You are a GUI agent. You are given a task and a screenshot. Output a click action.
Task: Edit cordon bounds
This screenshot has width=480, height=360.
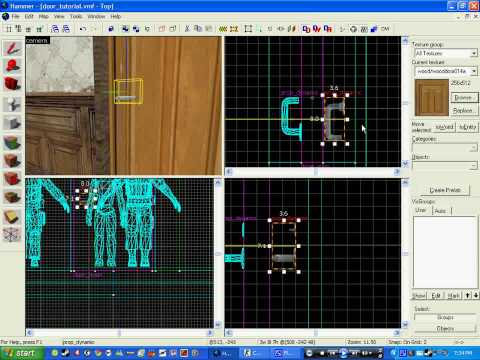pos(234,29)
